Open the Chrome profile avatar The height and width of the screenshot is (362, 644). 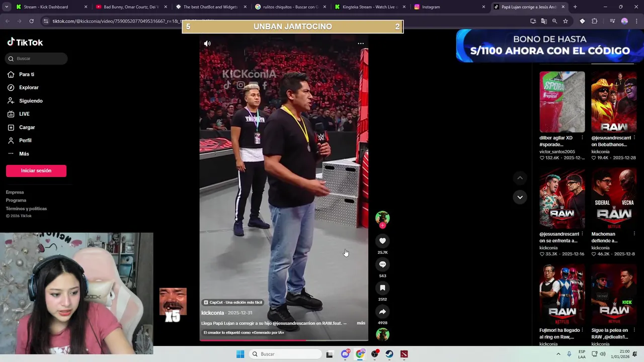tap(624, 21)
